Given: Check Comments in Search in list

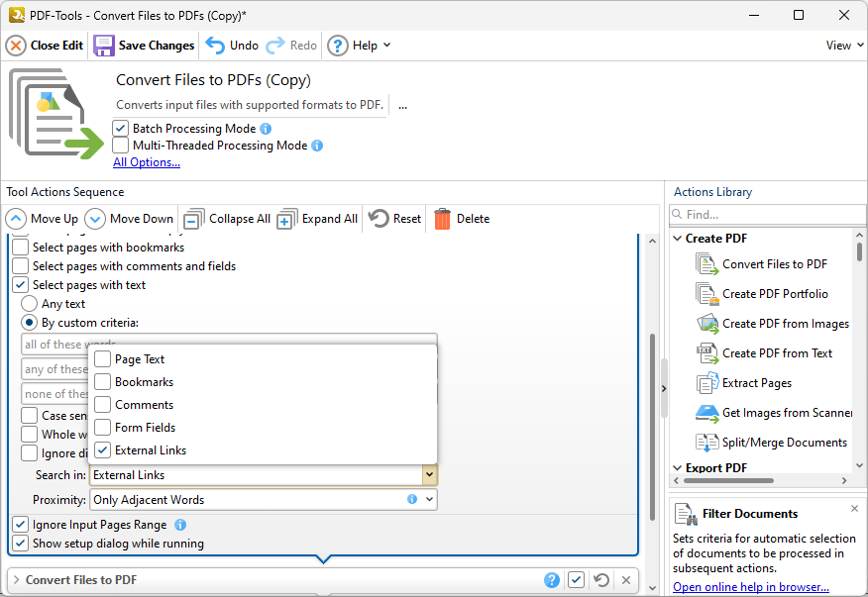Looking at the screenshot, I should [x=102, y=405].
